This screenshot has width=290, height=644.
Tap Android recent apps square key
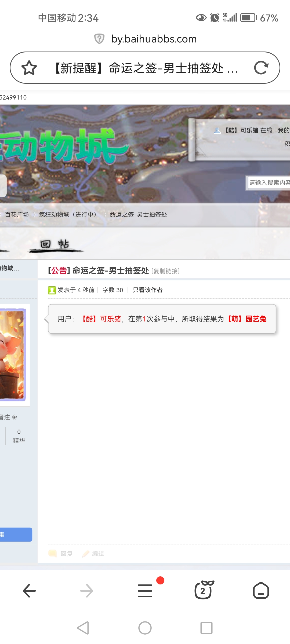pyautogui.click(x=206, y=628)
